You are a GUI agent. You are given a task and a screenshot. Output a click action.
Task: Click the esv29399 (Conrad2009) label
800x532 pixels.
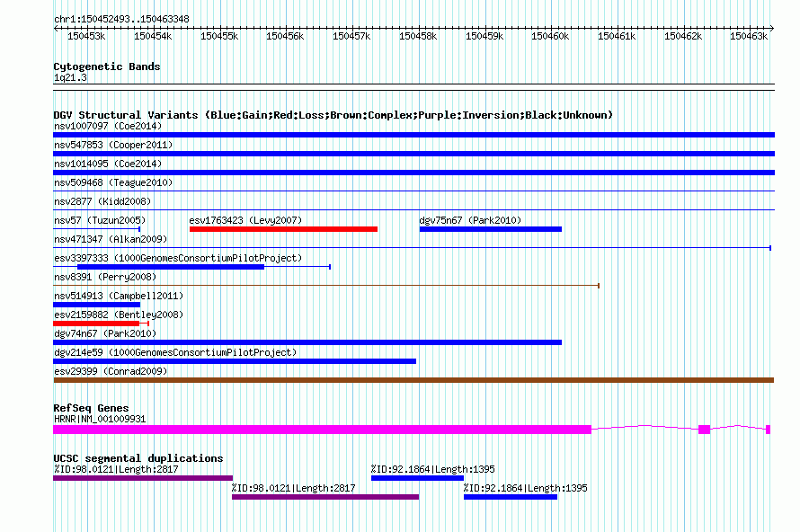click(x=111, y=371)
